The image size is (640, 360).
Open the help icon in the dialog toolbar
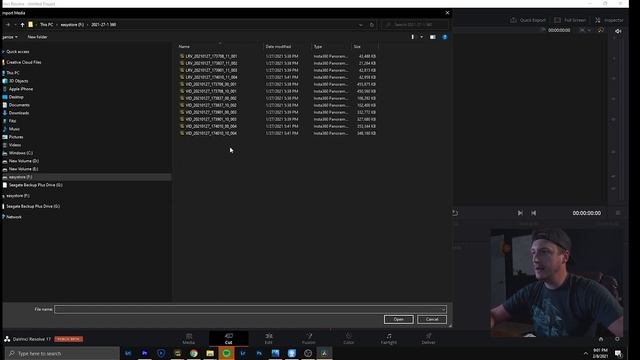pyautogui.click(x=445, y=37)
